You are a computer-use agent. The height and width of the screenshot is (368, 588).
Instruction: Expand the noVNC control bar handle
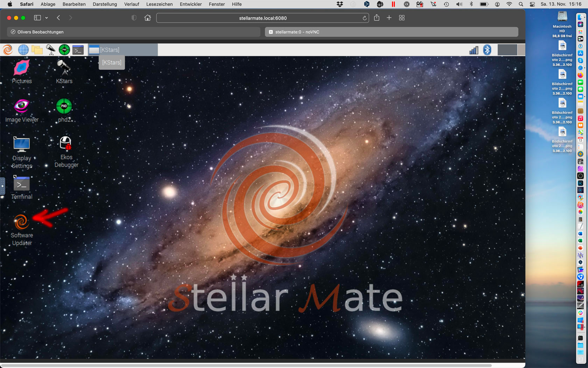click(x=2, y=186)
